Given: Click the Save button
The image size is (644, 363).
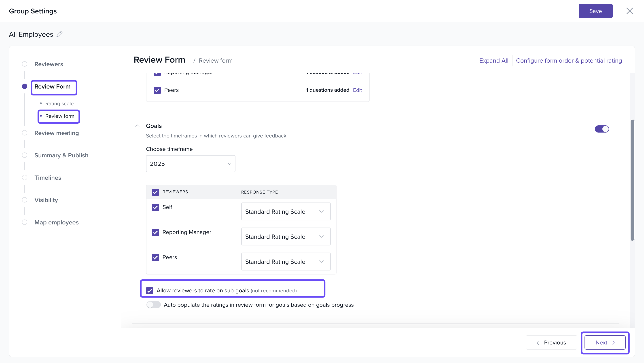Looking at the screenshot, I should click(595, 11).
